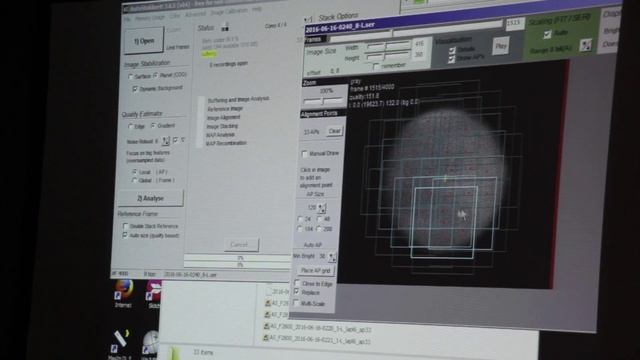Click the 'MAP Recombination' step label
The height and width of the screenshot is (360, 640).
pos(226,143)
